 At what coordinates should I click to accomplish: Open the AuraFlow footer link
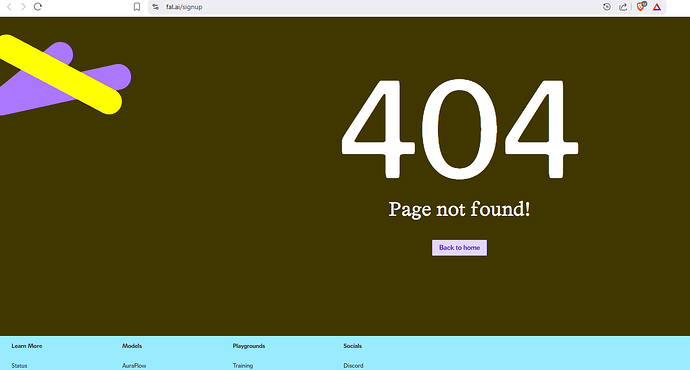pos(134,366)
